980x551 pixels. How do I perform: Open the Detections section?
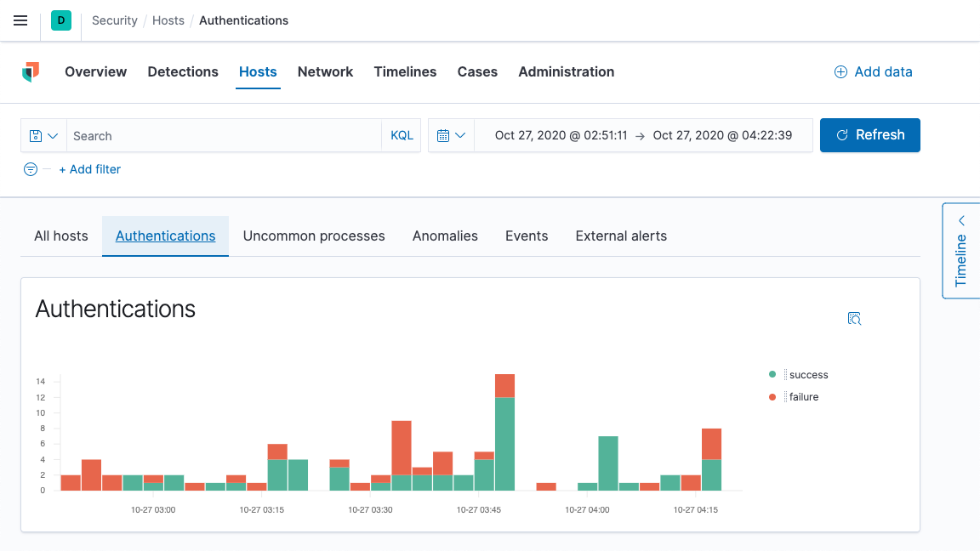coord(183,71)
